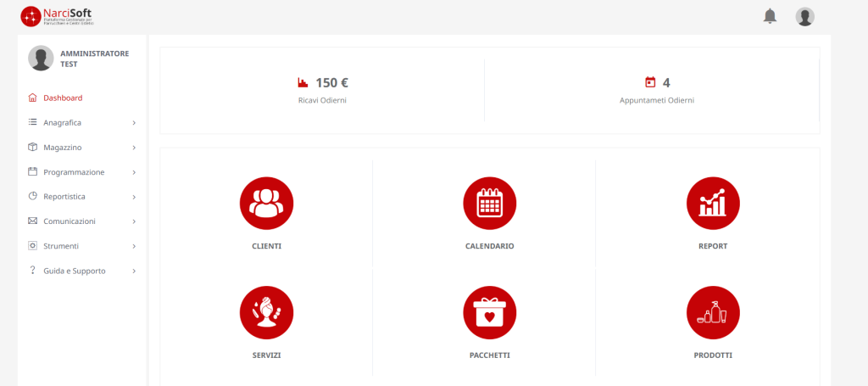Click the NarciSoft logo
The image size is (868, 386).
point(58,17)
